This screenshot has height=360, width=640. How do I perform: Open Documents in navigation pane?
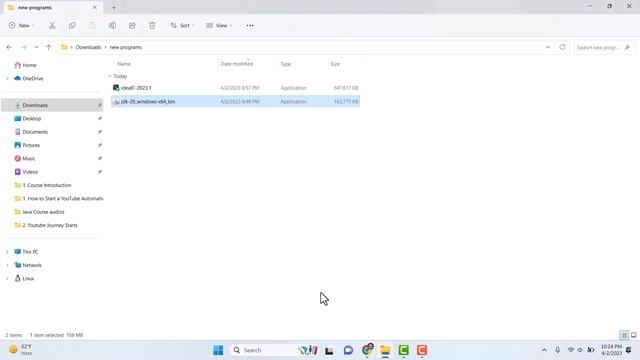[x=35, y=132]
